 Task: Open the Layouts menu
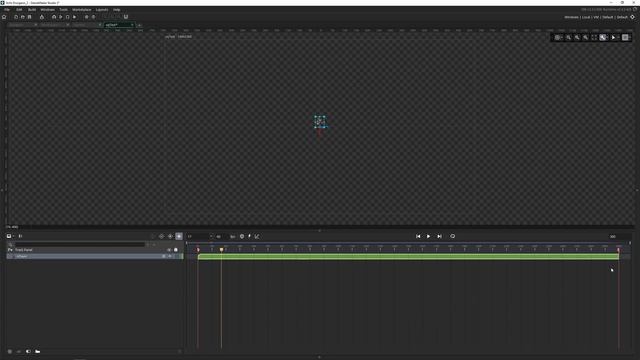click(x=102, y=9)
